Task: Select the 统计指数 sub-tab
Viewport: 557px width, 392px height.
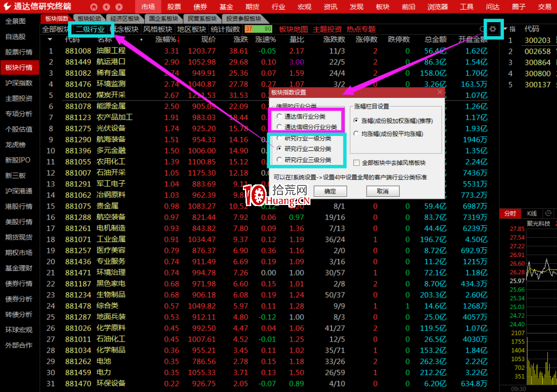Action: coord(225,29)
